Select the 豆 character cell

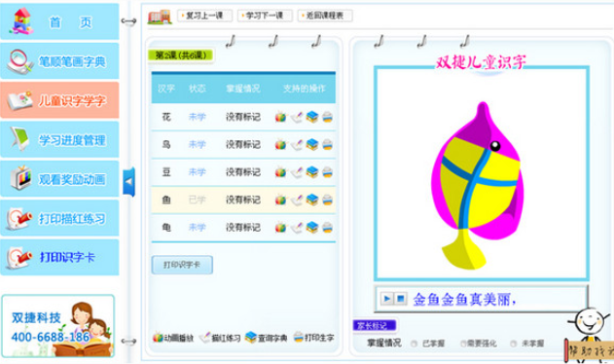click(166, 172)
